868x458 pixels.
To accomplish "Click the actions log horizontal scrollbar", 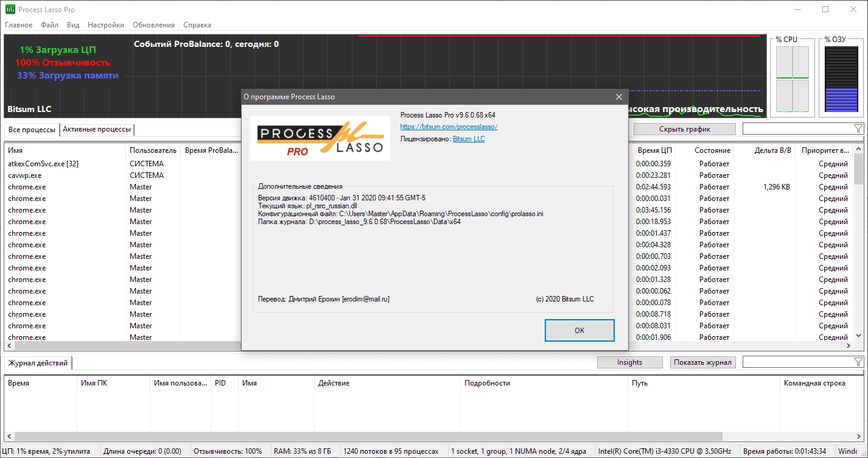I will 433,436.
